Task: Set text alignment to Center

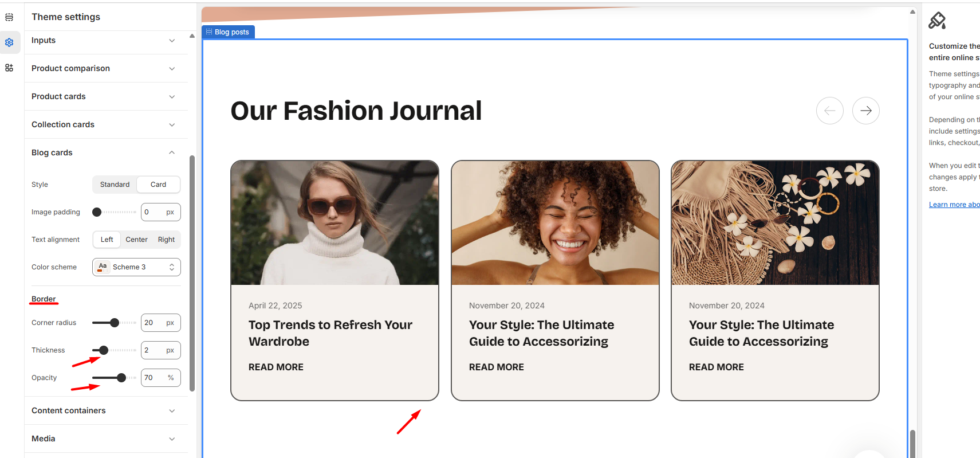Action: (136, 240)
